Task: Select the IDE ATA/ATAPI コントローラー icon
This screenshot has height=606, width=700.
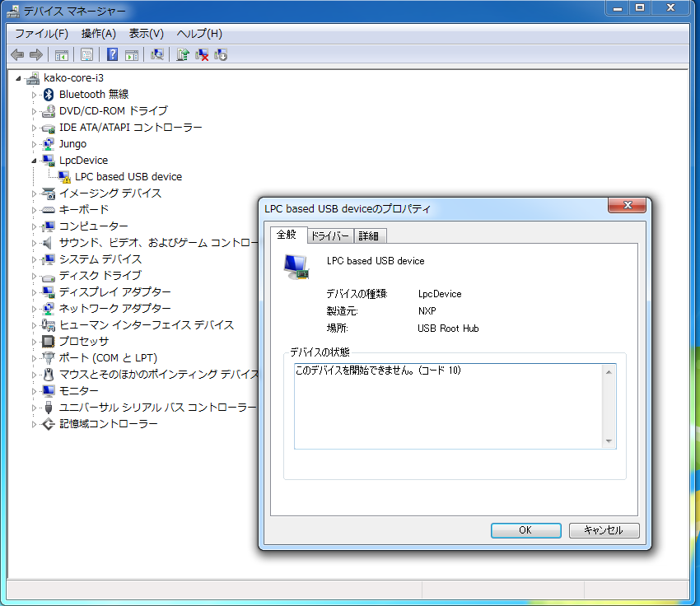Action: [49, 128]
